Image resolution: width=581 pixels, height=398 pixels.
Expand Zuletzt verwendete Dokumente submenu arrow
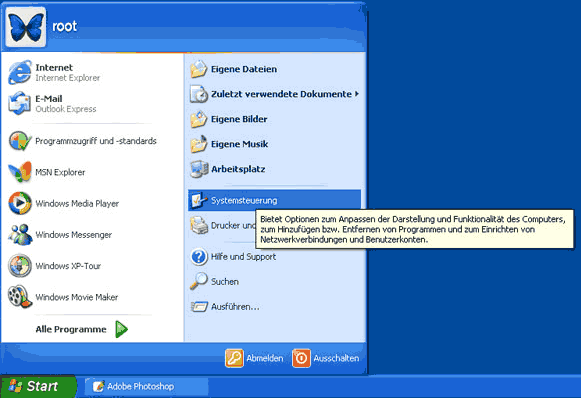click(x=356, y=94)
